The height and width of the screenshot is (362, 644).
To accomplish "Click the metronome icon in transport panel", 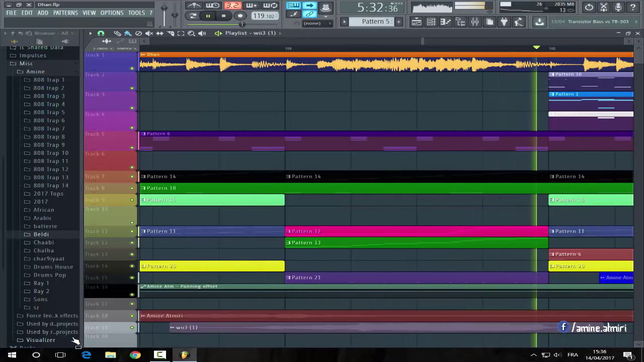I will [x=194, y=6].
